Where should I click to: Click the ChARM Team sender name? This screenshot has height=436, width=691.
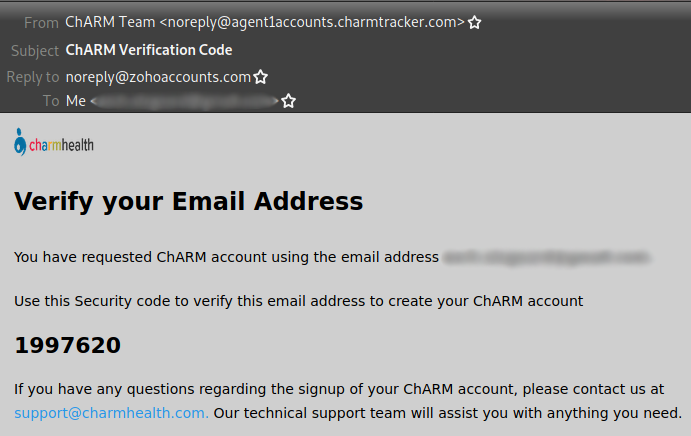click(x=110, y=22)
